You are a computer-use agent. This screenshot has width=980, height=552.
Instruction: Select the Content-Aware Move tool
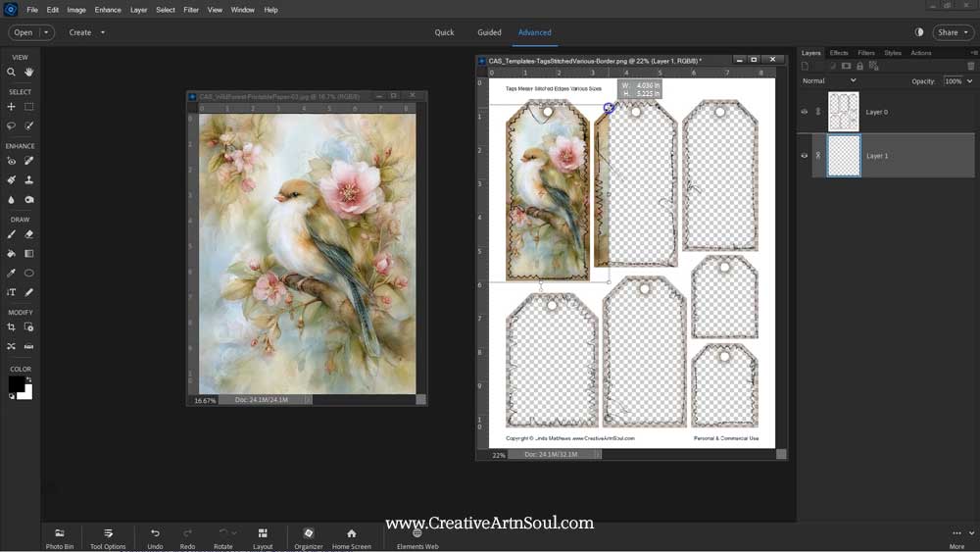[11, 346]
